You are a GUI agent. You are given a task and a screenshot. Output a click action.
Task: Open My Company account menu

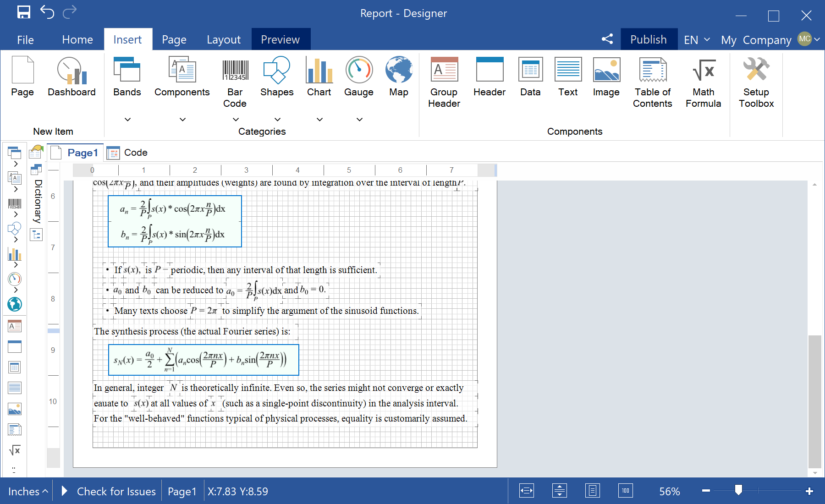(770, 40)
